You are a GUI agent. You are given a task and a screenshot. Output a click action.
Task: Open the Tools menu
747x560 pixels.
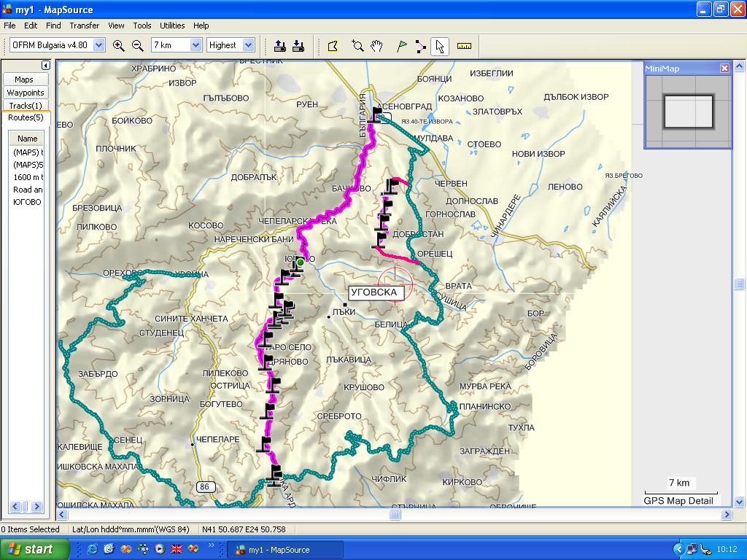point(142,26)
